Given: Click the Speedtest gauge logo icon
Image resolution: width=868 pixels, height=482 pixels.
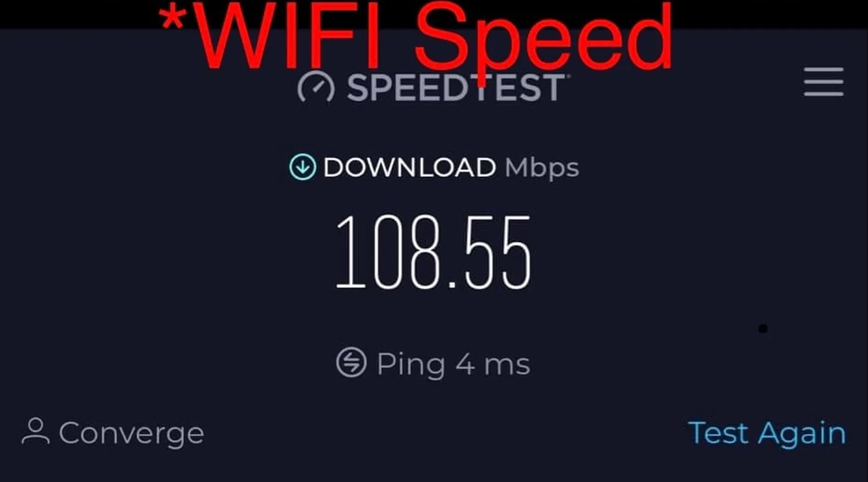Looking at the screenshot, I should pos(316,88).
